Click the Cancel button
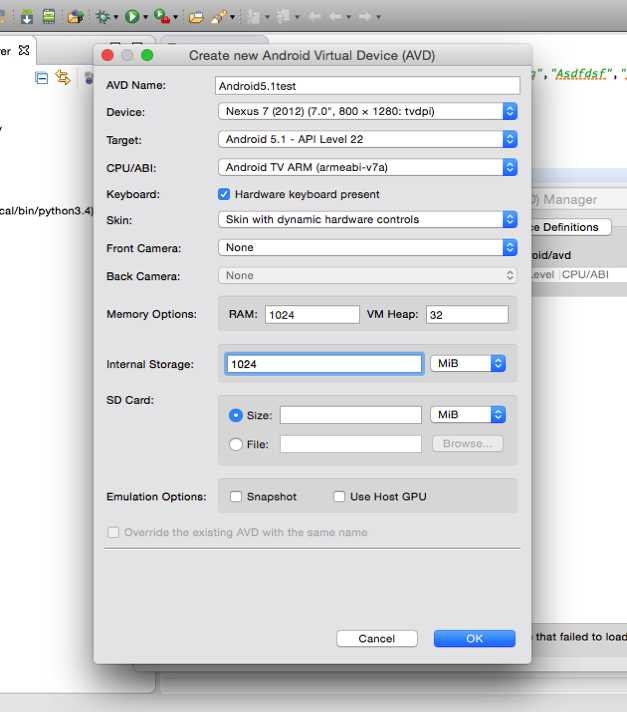This screenshot has height=712, width=627. [377, 638]
